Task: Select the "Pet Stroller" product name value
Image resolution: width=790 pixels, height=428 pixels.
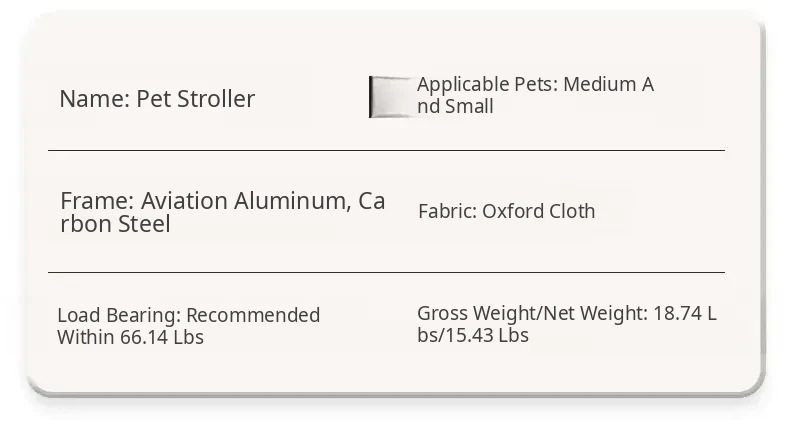Action: pyautogui.click(x=196, y=99)
